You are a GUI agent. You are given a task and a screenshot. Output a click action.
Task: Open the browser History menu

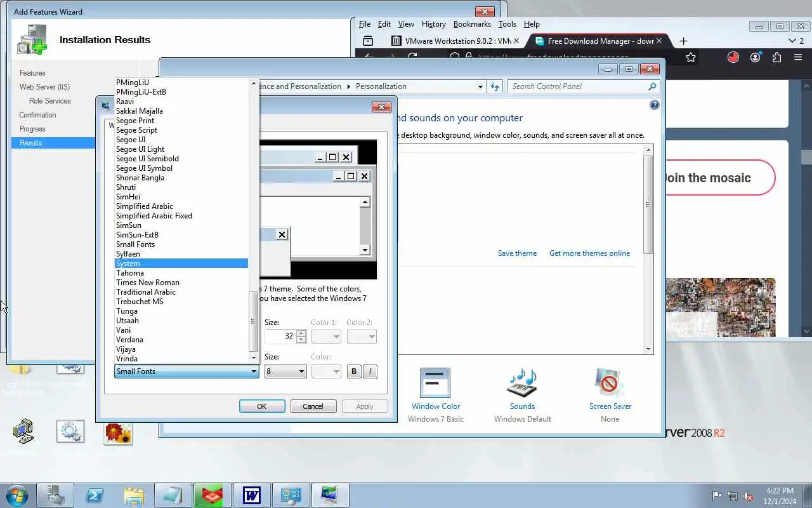pos(433,24)
